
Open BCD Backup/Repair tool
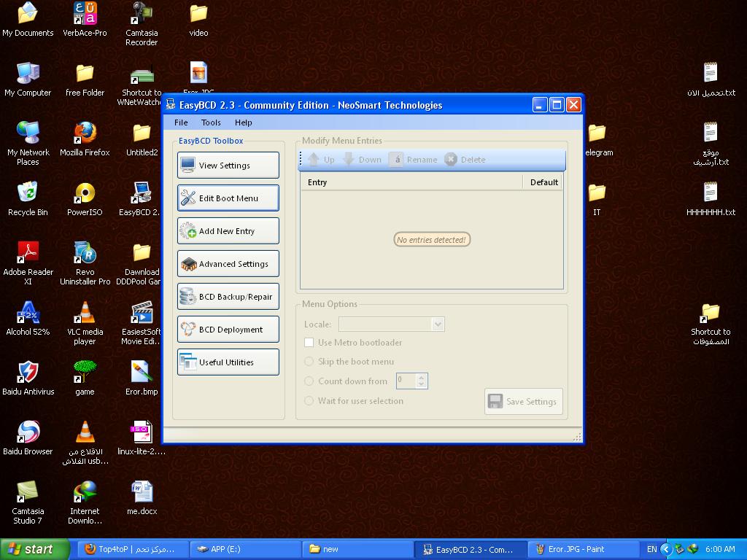point(228,297)
